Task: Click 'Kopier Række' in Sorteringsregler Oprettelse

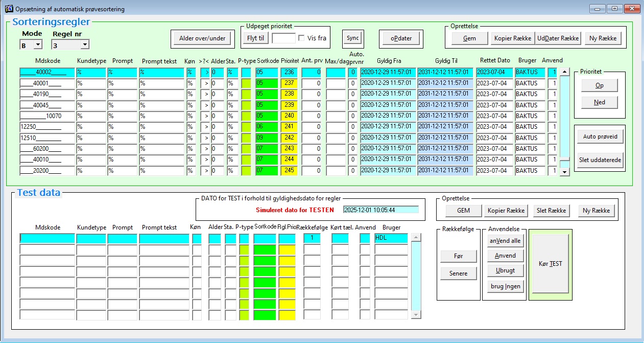Action: [x=513, y=38]
